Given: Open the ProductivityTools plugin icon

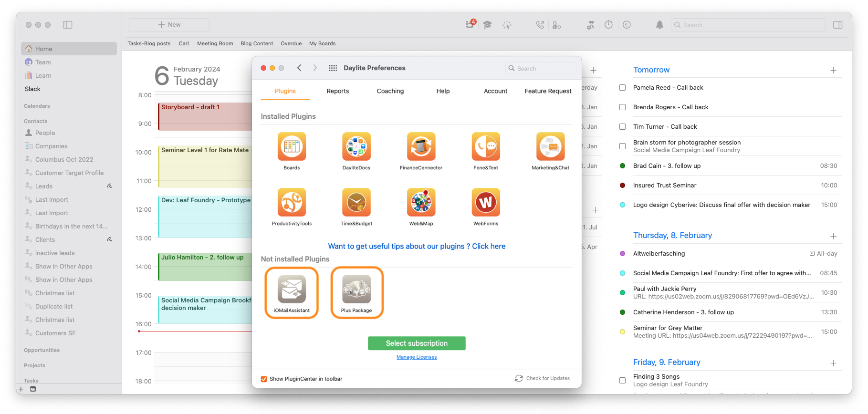Looking at the screenshot, I should 292,202.
